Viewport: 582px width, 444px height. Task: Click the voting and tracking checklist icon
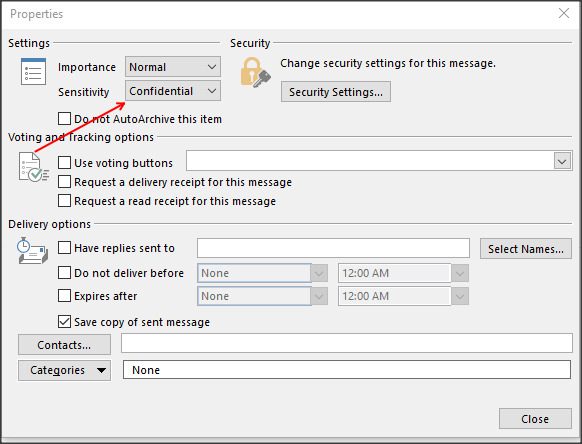click(x=33, y=167)
